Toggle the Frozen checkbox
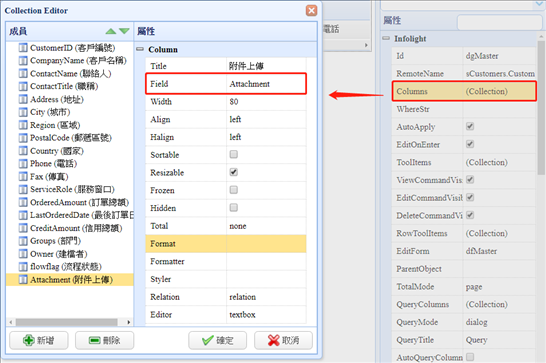546x363 pixels. (x=234, y=190)
